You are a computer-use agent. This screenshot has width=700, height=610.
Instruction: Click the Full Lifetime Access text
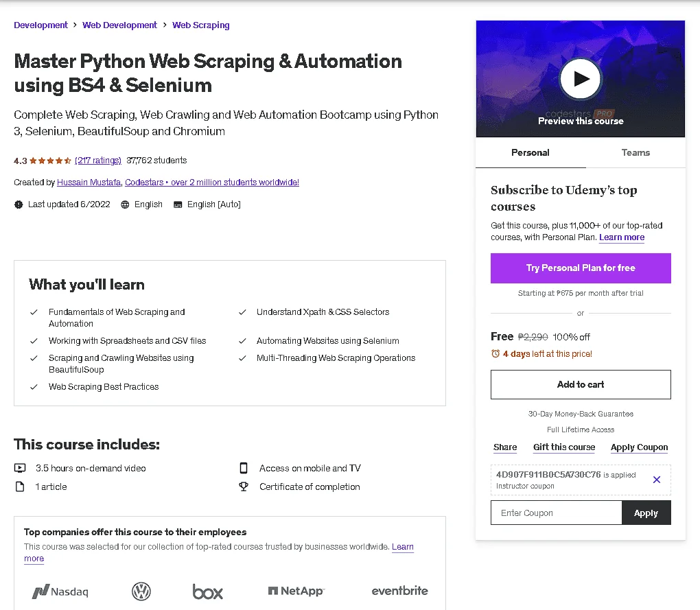click(x=581, y=430)
